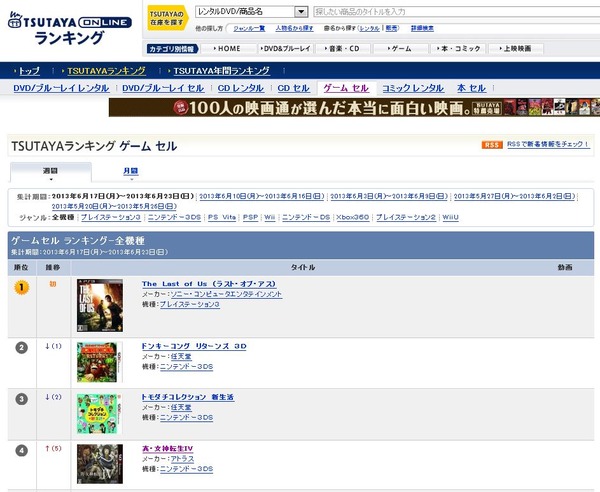Open トモダチコレクション 新生活 title link

coord(188,397)
